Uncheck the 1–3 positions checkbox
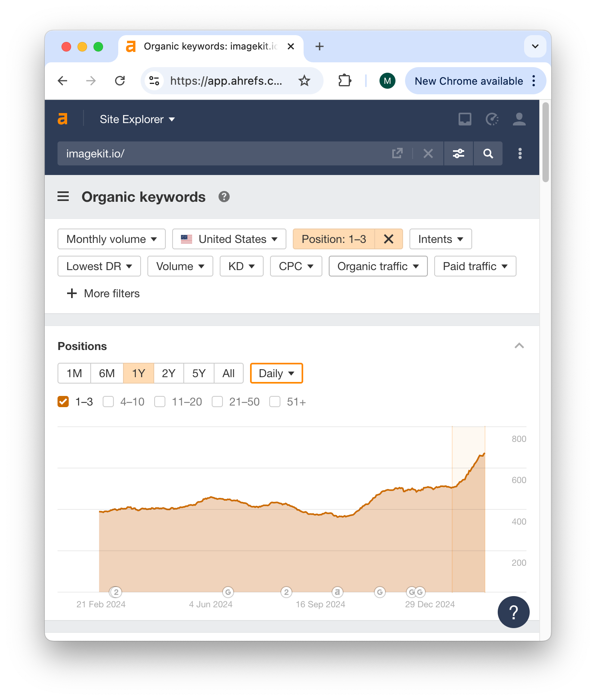Viewport: 596px width, 700px height. pyautogui.click(x=63, y=402)
